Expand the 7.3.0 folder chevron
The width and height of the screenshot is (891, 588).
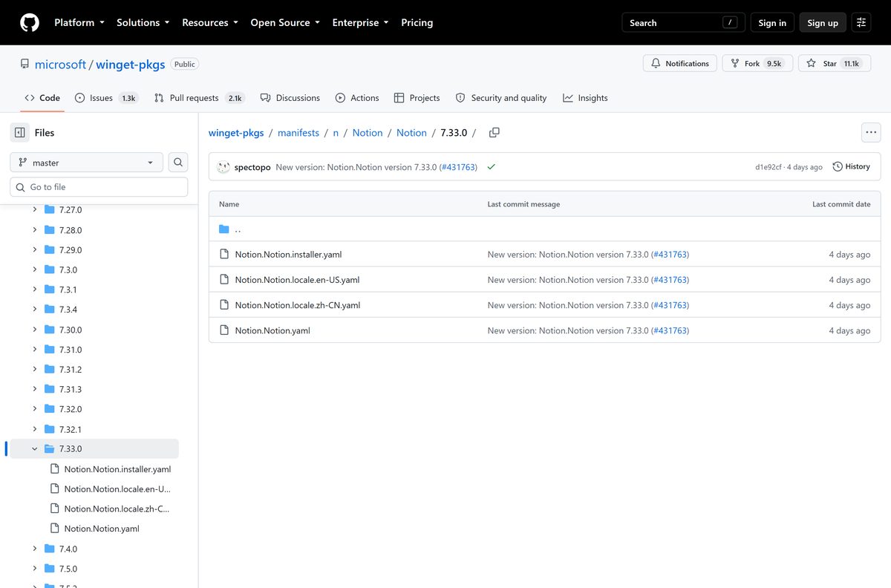pos(35,269)
